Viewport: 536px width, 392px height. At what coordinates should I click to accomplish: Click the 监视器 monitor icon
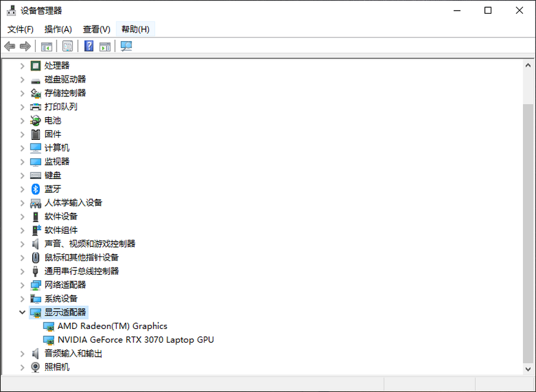36,162
